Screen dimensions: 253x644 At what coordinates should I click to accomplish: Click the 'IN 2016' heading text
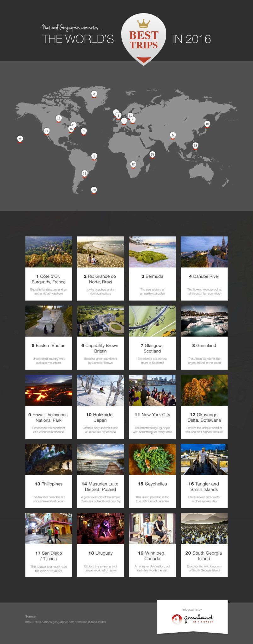tap(192, 39)
